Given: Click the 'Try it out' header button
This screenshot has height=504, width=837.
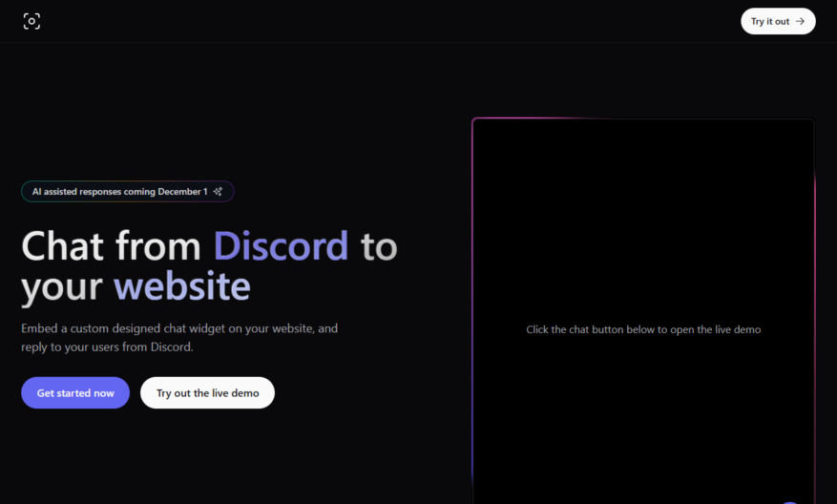Looking at the screenshot, I should (x=778, y=21).
